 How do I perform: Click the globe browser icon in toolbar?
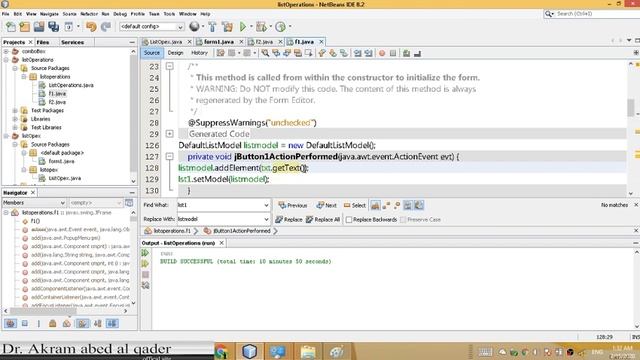(x=194, y=27)
